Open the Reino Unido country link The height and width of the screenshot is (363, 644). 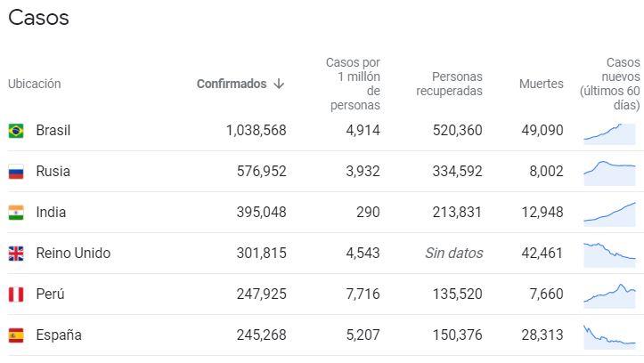[x=73, y=254]
